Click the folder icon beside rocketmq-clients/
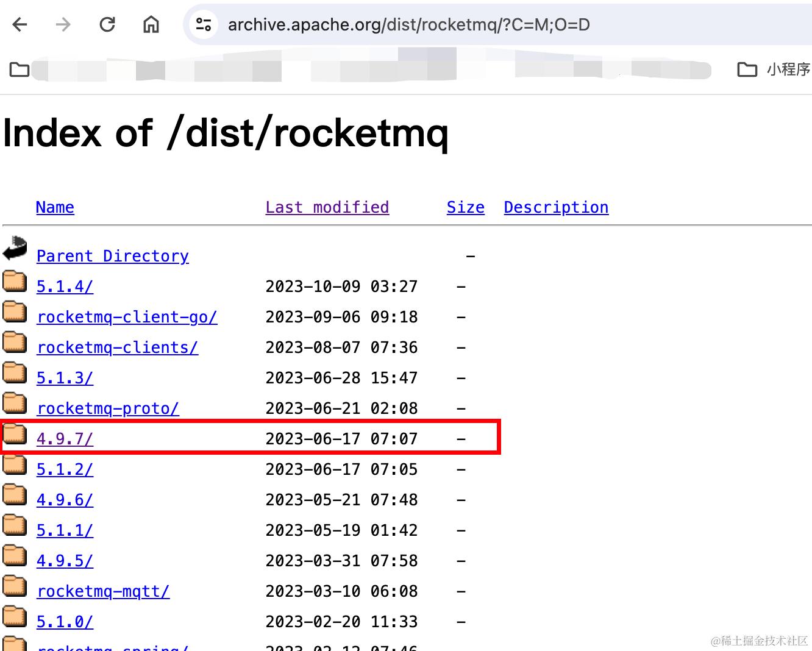 click(15, 342)
